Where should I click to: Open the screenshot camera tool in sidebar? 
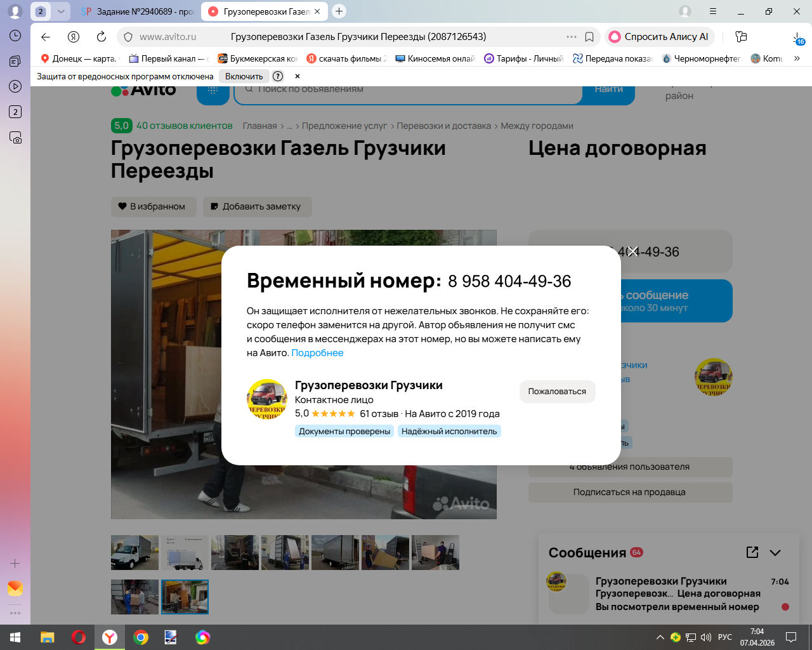pos(15,137)
